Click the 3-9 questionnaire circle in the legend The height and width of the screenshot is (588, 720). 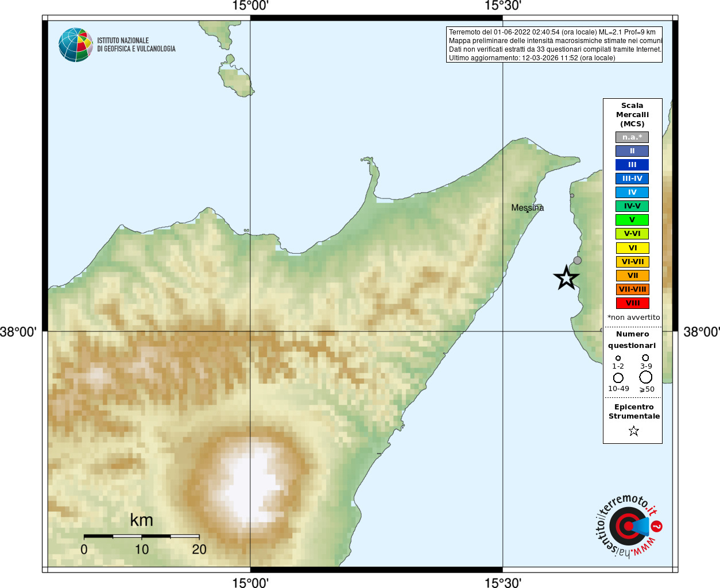[x=645, y=358]
